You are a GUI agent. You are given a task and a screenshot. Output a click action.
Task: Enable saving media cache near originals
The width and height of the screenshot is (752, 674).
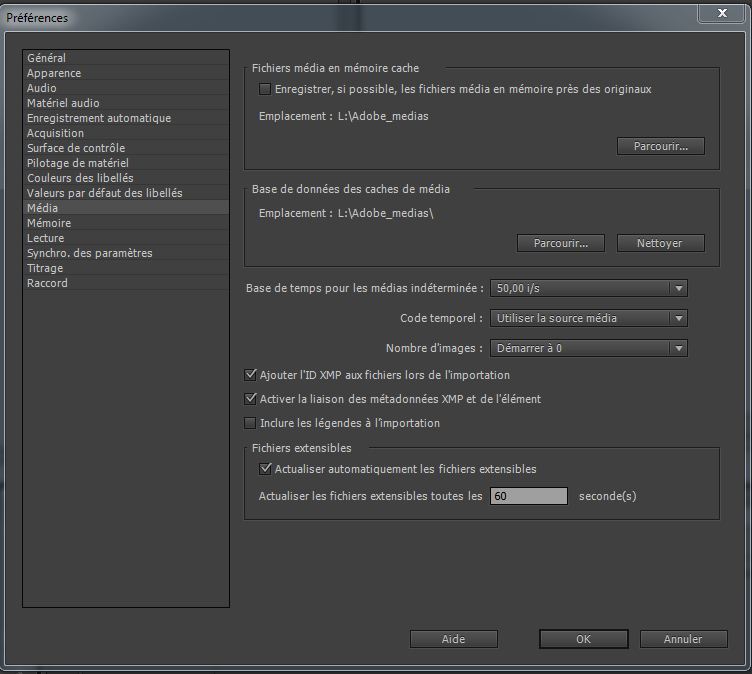265,89
